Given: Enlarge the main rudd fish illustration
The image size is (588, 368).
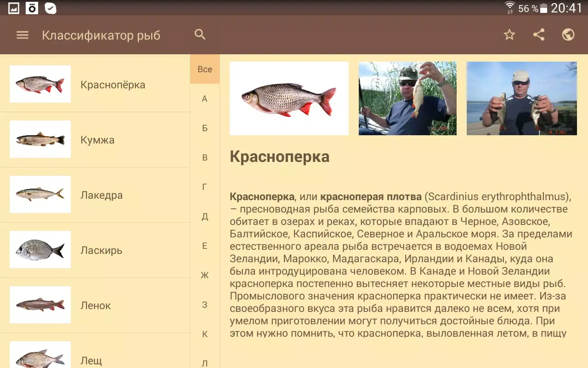Looking at the screenshot, I should [x=289, y=98].
